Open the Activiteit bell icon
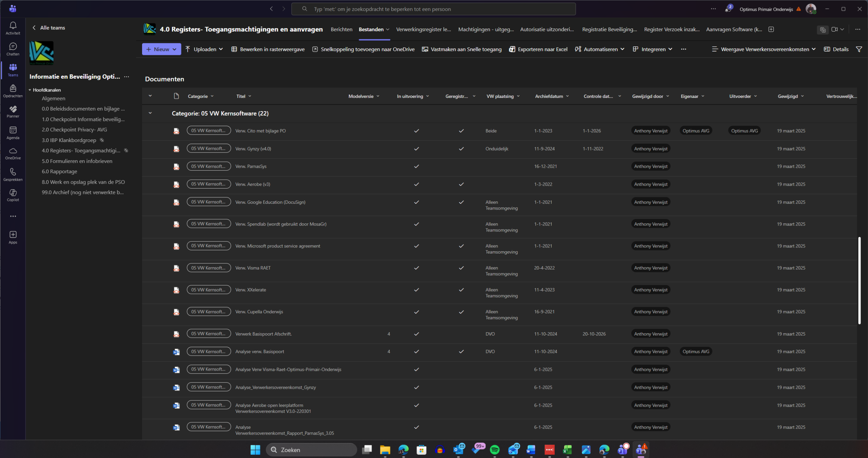The width and height of the screenshot is (868, 458). pyautogui.click(x=13, y=28)
